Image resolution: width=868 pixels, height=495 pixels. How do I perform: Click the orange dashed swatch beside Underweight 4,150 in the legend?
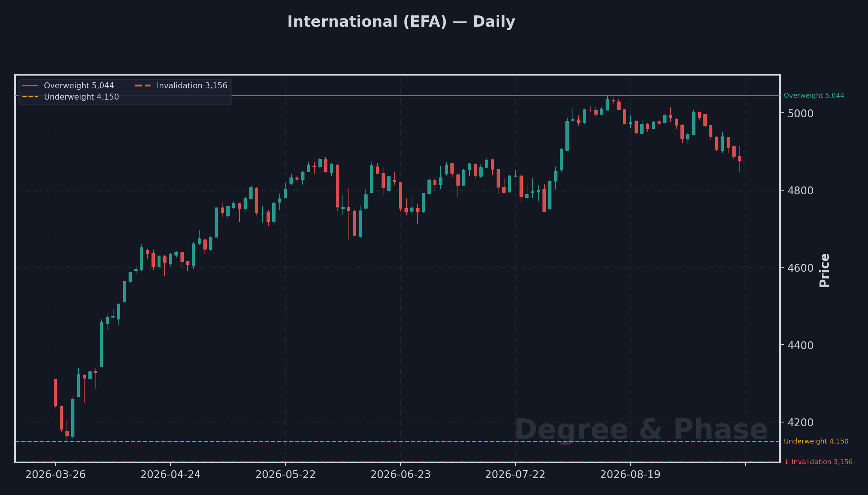point(30,97)
